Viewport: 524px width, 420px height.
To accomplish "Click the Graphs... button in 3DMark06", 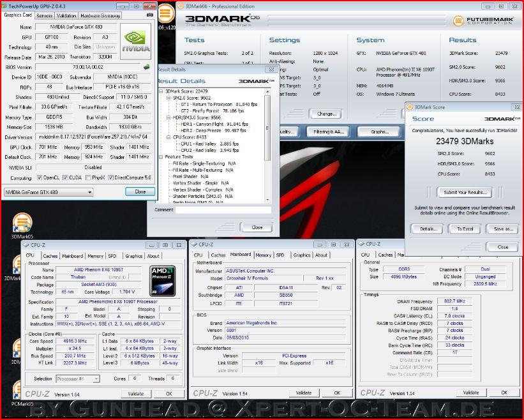I will coord(380,131).
